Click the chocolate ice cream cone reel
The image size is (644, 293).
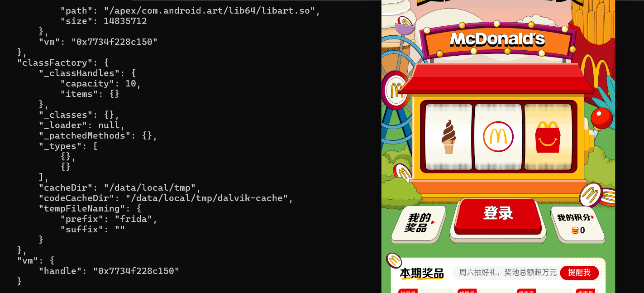[448, 137]
